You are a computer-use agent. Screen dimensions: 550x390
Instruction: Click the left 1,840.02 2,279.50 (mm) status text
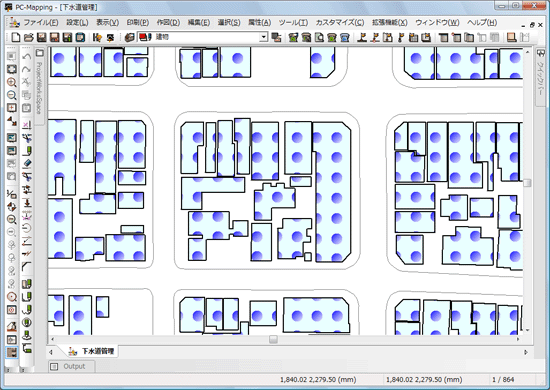318,379
